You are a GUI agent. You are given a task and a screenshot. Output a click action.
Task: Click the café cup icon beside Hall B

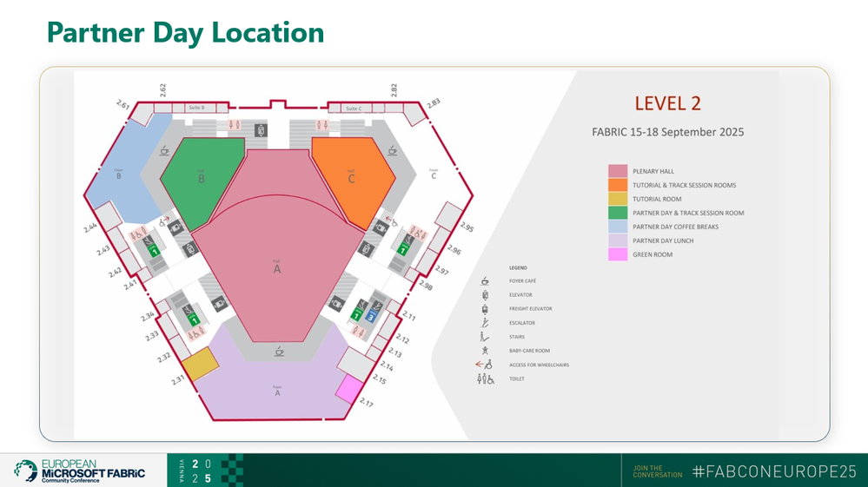point(164,150)
